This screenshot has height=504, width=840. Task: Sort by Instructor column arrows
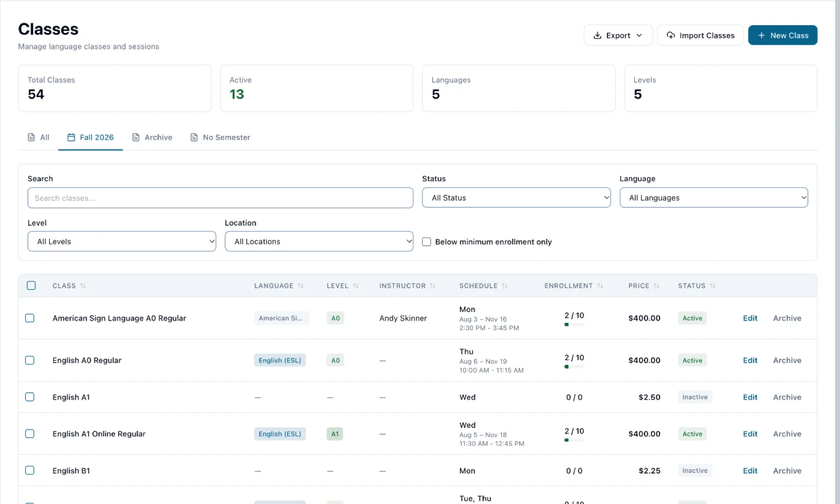point(433,286)
